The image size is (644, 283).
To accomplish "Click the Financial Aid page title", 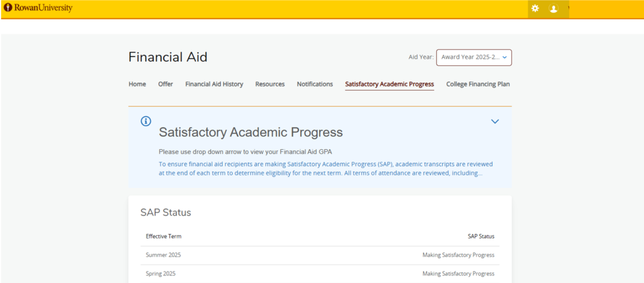I will click(x=168, y=57).
